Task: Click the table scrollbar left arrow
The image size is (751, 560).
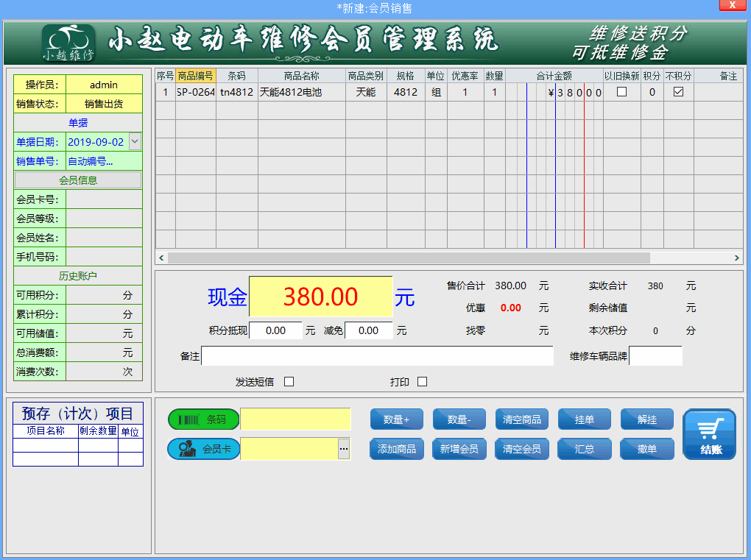Action: 161,258
